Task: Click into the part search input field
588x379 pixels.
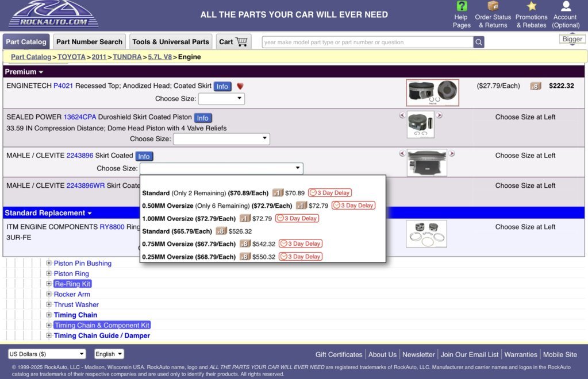Action: tap(367, 42)
